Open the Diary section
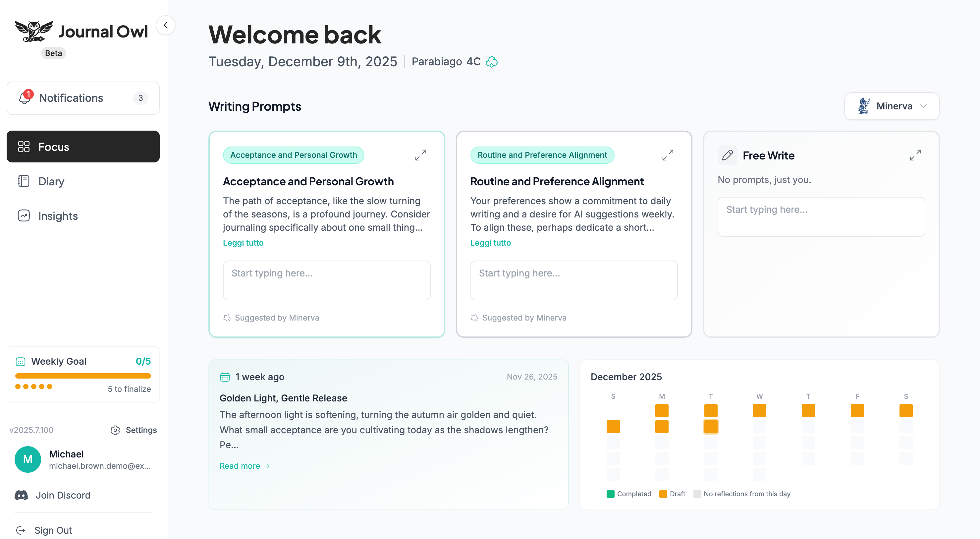 click(x=51, y=181)
